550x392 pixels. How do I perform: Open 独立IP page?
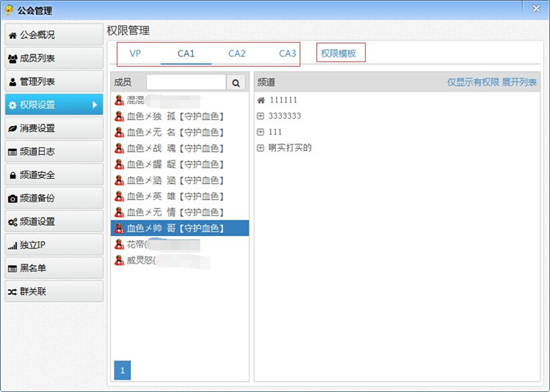(54, 245)
